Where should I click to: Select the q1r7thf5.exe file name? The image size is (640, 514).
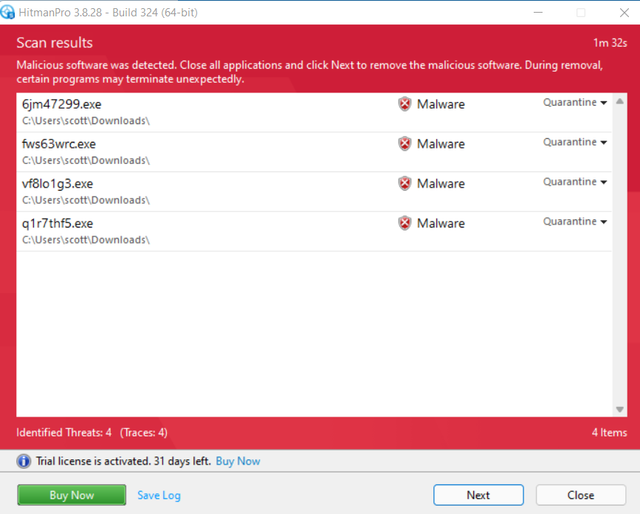[58, 223]
